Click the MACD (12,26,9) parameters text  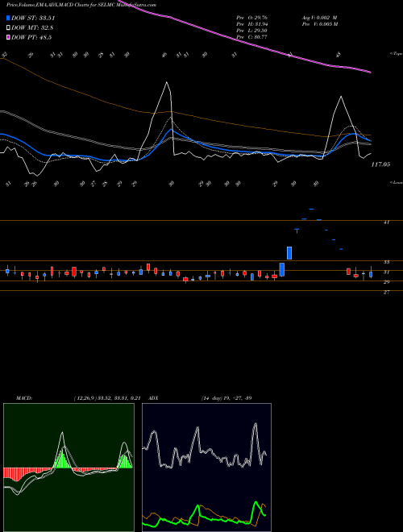coord(107,398)
